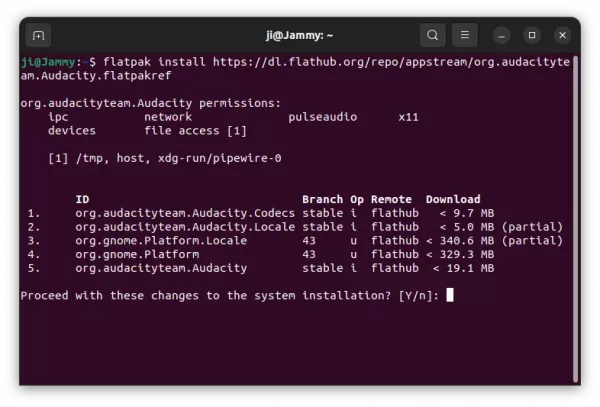Click the flathub.org URL in command
Viewport: 600px width, 407px height.
(x=391, y=62)
